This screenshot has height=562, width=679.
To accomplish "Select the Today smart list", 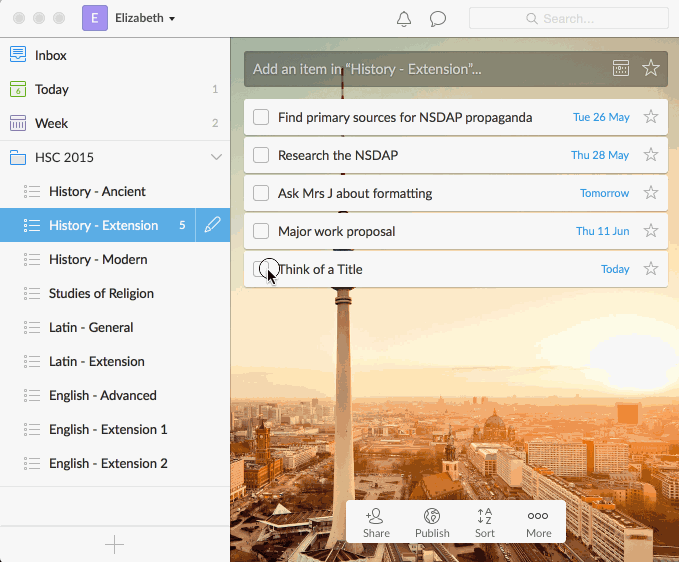I will 52,90.
